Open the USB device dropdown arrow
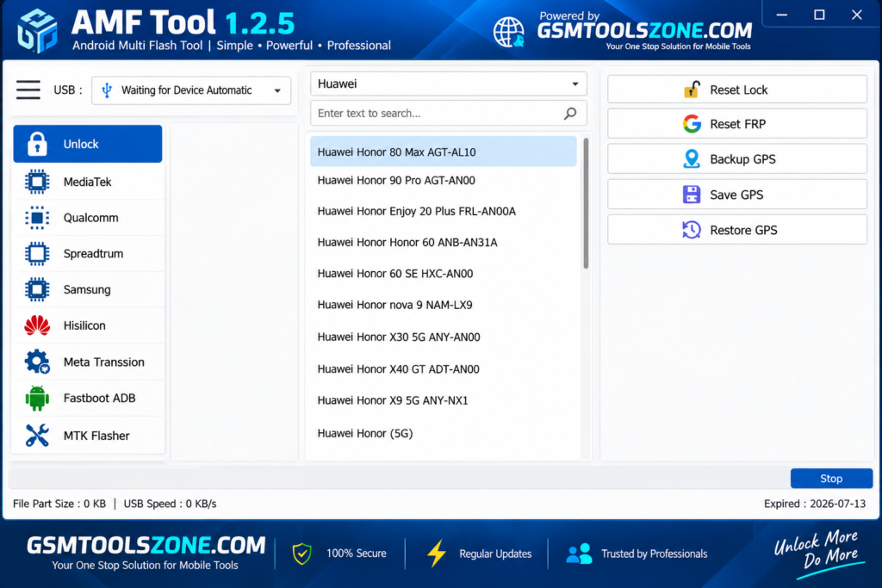The image size is (882, 588). coord(277,90)
